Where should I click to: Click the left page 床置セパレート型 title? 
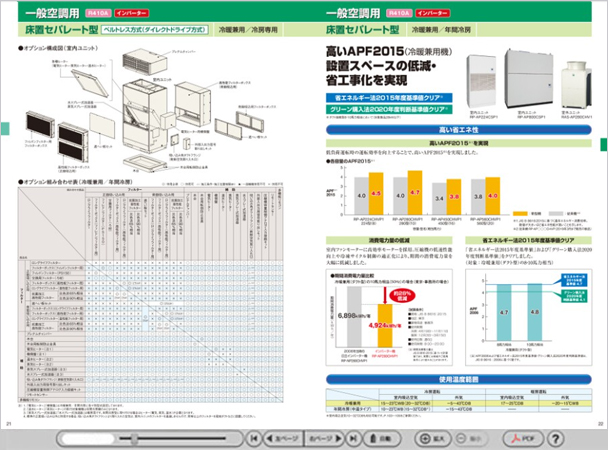pos(61,30)
